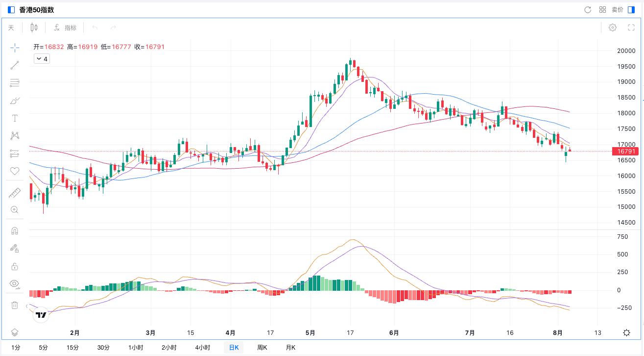This screenshot has width=644, height=356.
Task: Select the crosshair cursor tool
Action: pyautogui.click(x=15, y=48)
